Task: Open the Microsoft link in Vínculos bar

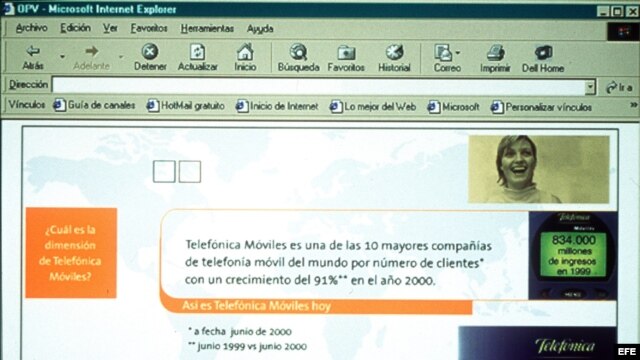Action: pyautogui.click(x=453, y=107)
